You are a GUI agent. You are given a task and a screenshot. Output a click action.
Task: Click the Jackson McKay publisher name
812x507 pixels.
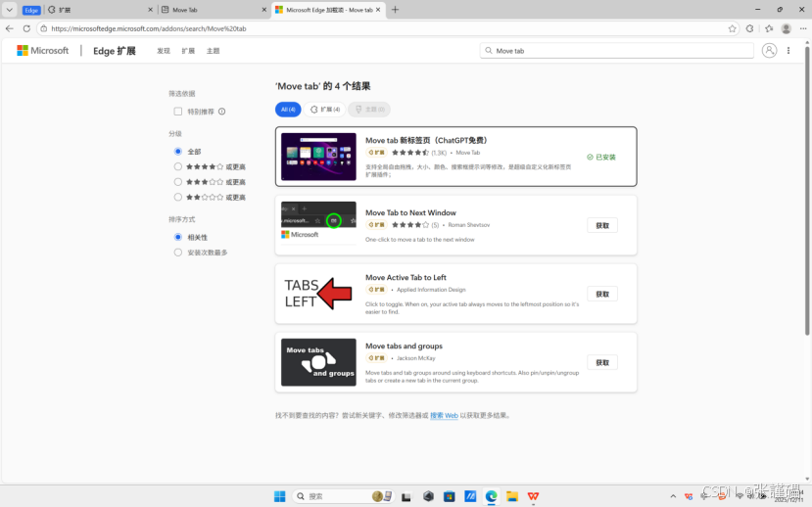coord(416,358)
